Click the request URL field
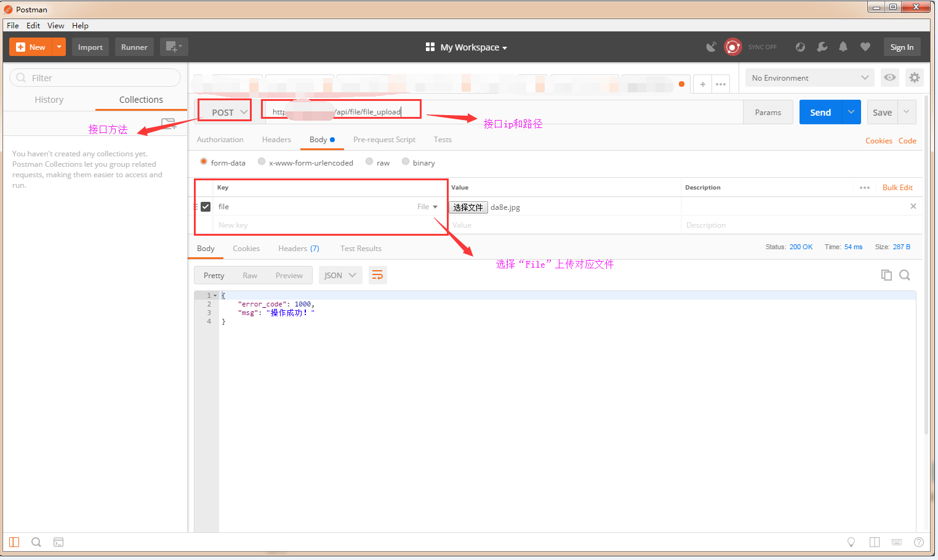Image resolution: width=938 pixels, height=560 pixels. pos(503,112)
